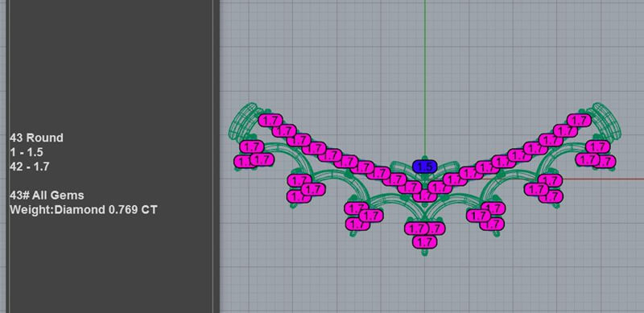This screenshot has height=313, width=644.
Task: Select the "42 - 1.7" size entry
Action: click(29, 167)
